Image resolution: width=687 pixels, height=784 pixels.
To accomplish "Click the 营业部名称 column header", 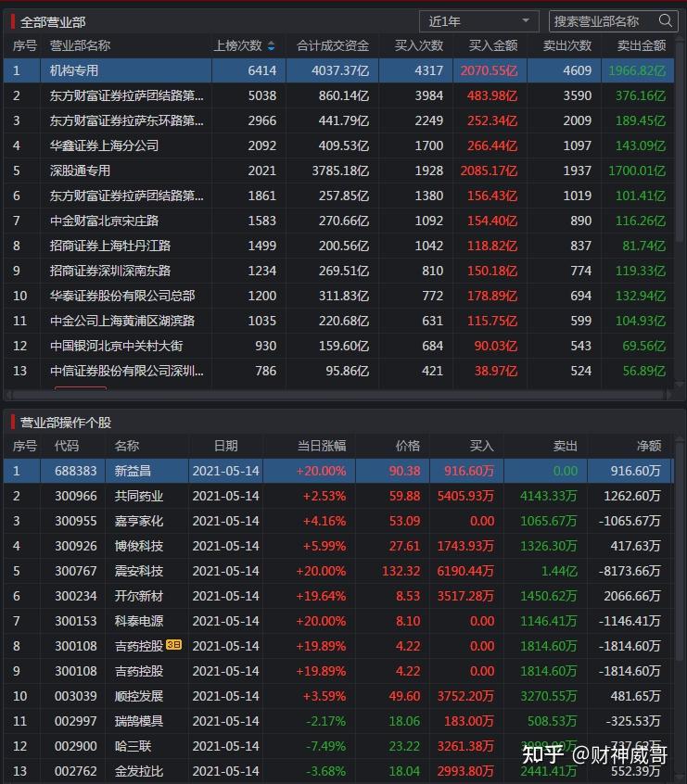I will 80,46.
